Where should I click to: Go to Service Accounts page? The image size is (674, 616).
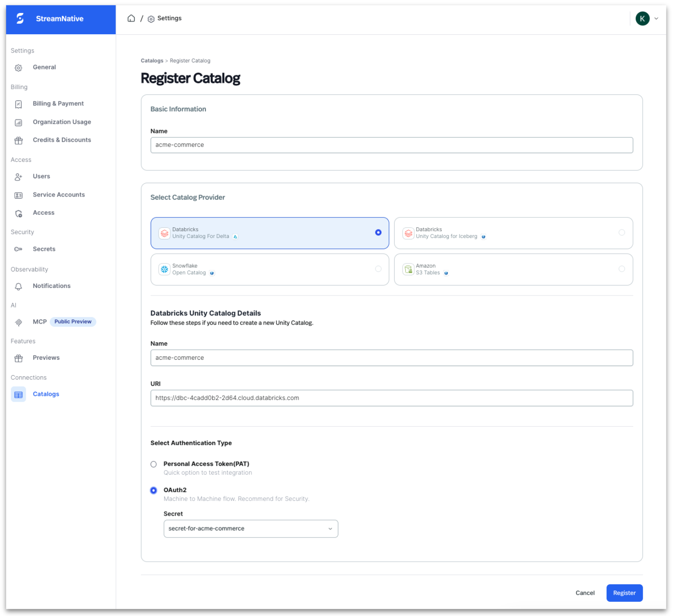tap(58, 195)
